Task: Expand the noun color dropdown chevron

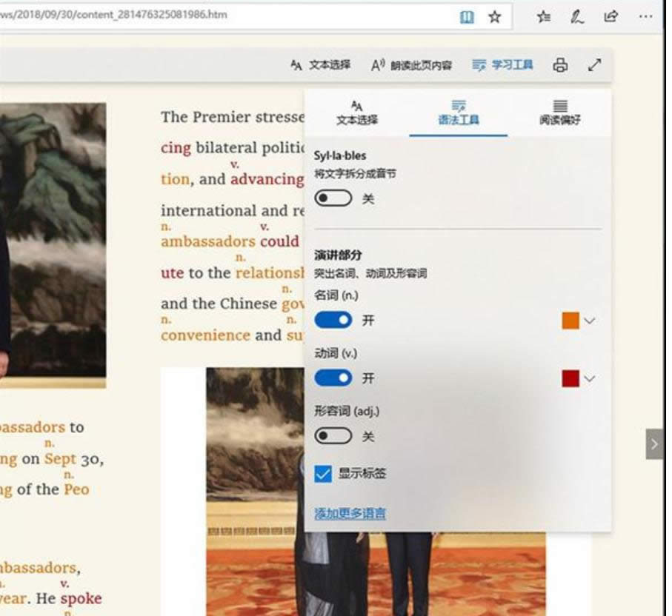Action: tap(590, 321)
